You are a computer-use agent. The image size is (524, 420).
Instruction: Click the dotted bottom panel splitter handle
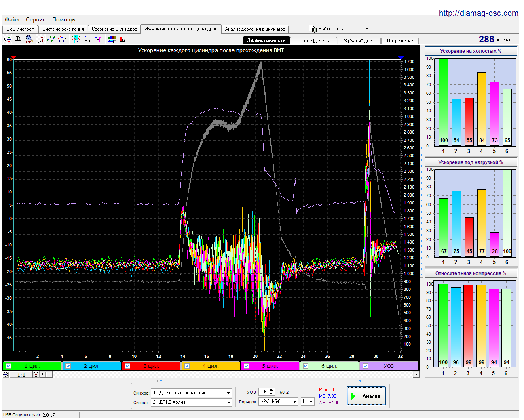click(260, 381)
